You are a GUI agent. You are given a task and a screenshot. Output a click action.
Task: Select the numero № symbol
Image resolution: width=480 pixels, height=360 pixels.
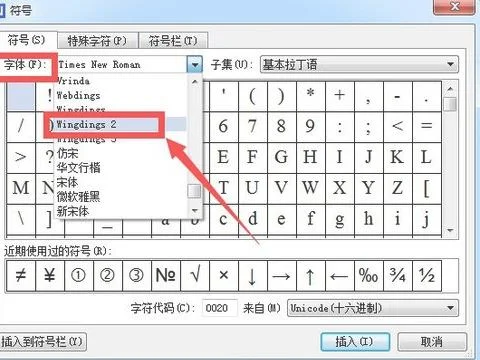[x=166, y=276]
